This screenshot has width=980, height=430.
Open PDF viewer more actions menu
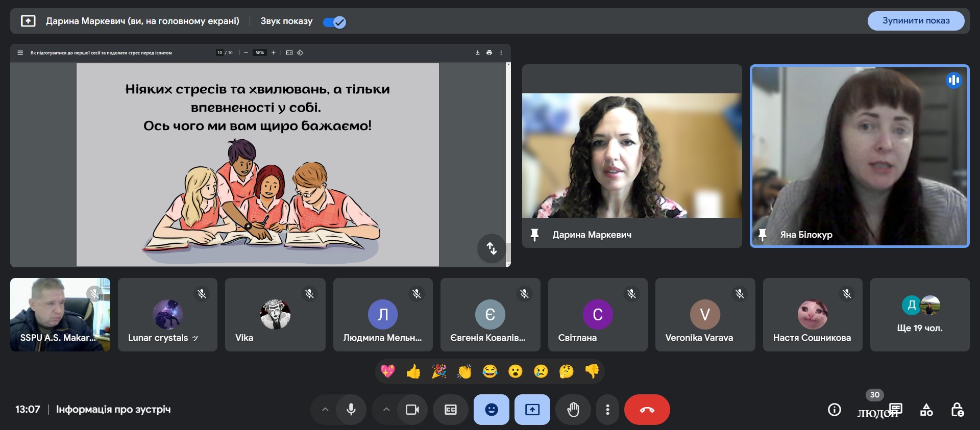coord(501,53)
